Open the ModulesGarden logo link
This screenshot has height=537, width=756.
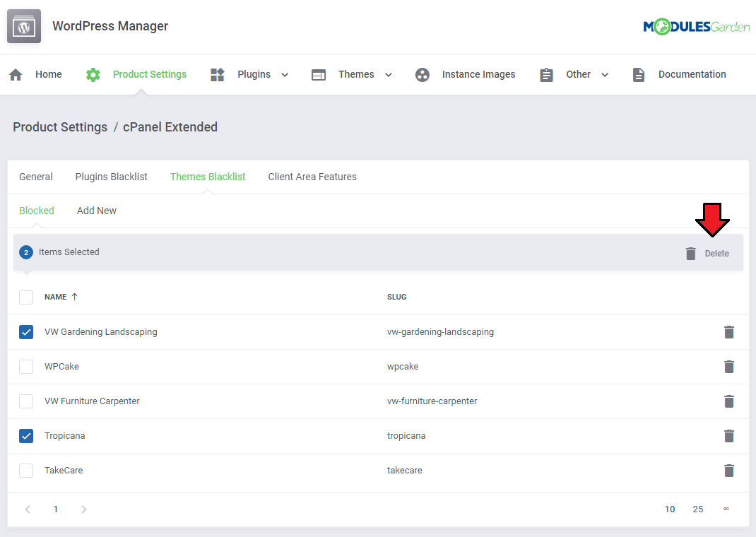696,27
